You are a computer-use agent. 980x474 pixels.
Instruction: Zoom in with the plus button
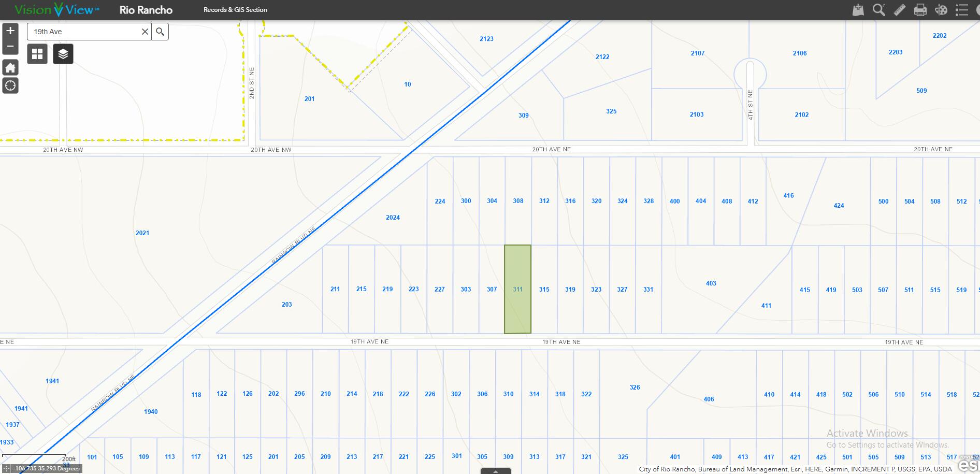[10, 31]
